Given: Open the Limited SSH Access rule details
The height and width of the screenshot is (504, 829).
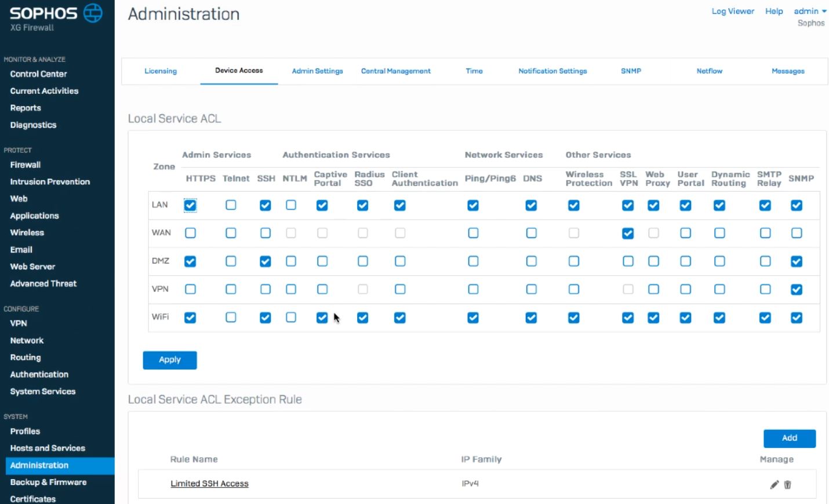Looking at the screenshot, I should click(x=209, y=483).
